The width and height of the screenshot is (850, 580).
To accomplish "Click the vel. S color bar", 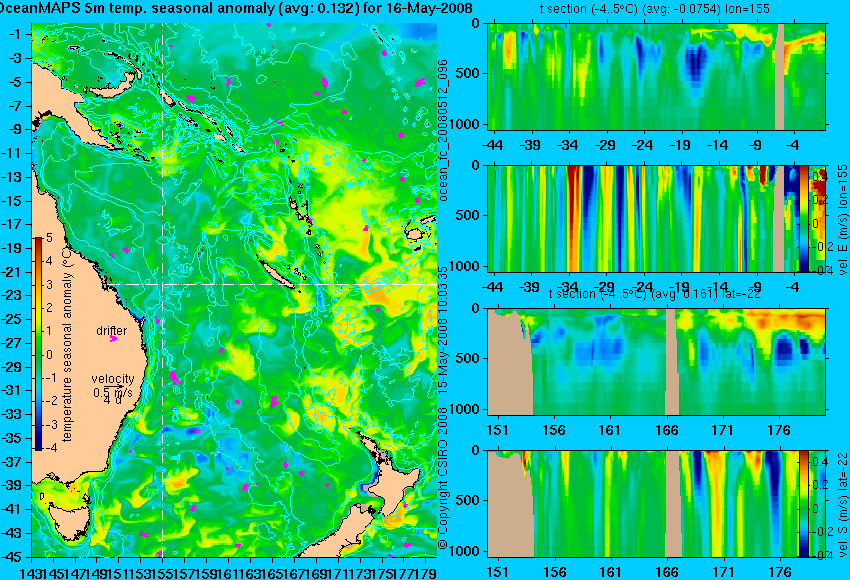I will [x=803, y=504].
